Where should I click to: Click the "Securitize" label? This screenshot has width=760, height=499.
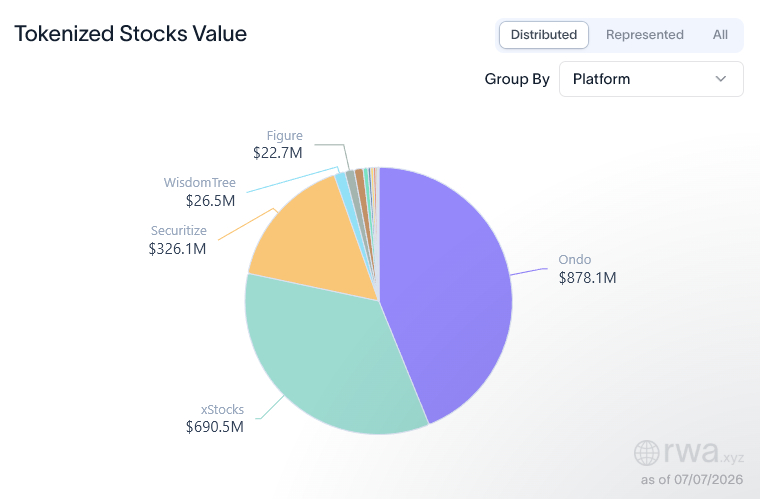(x=179, y=231)
